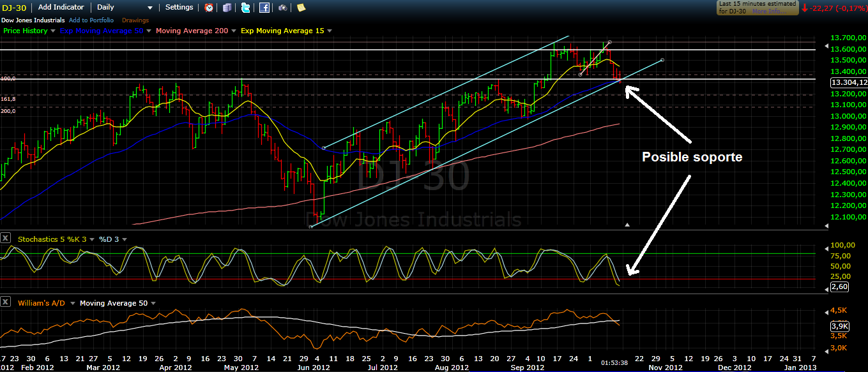The image size is (868, 372).
Task: Expand Moving Average 50 options arrow
Action: click(152, 303)
